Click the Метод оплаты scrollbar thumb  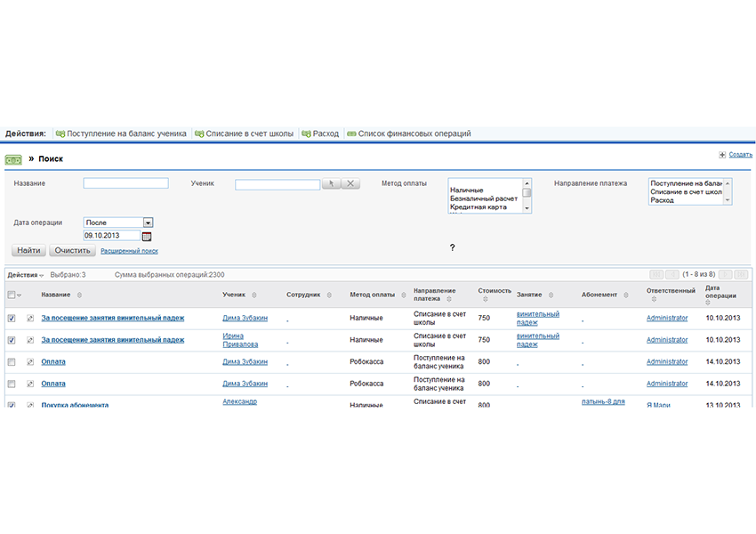click(527, 192)
